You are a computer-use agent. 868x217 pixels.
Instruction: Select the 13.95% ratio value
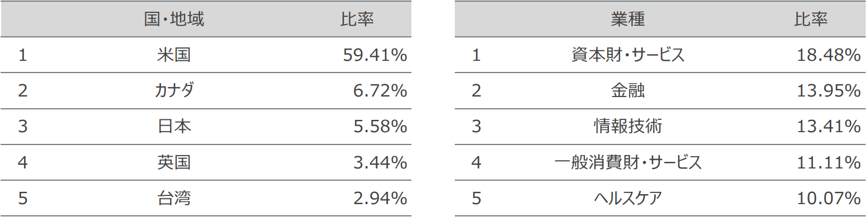(x=829, y=91)
